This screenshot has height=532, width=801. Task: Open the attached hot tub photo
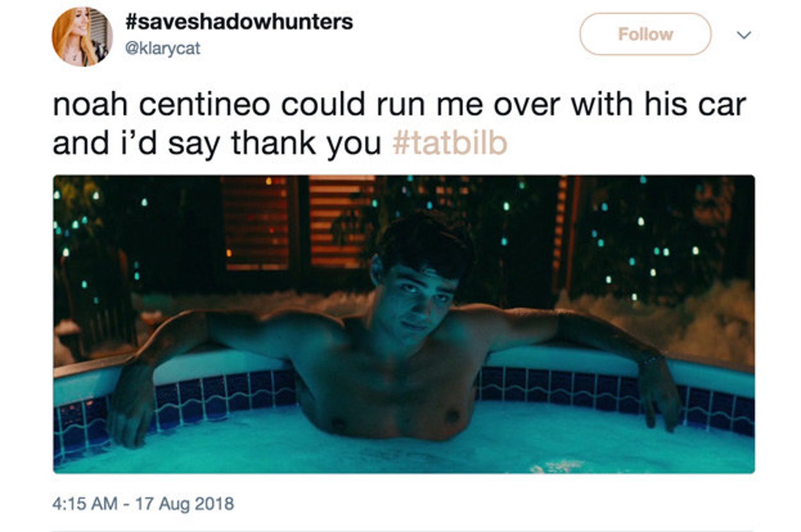tap(404, 324)
